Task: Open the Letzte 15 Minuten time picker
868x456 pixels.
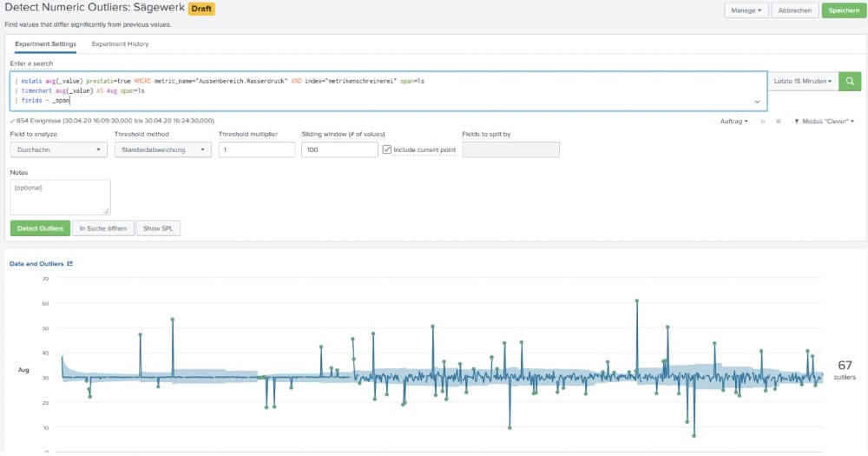Action: [803, 81]
